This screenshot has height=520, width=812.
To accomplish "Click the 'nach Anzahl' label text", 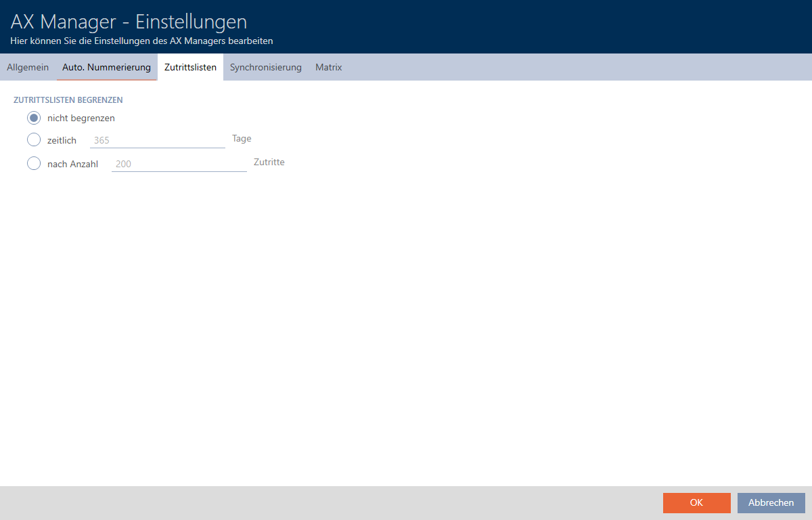I will coord(72,163).
